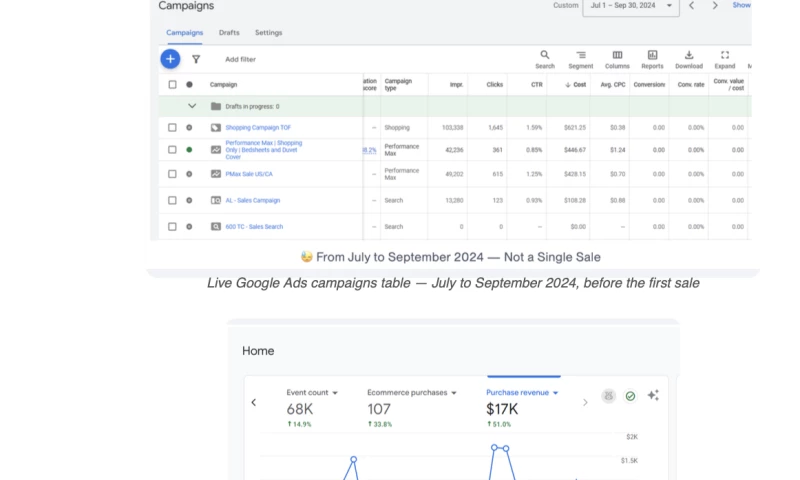This screenshot has height=480, width=800.
Task: Select the PMax Sale US/CA checkbox
Action: click(x=172, y=174)
